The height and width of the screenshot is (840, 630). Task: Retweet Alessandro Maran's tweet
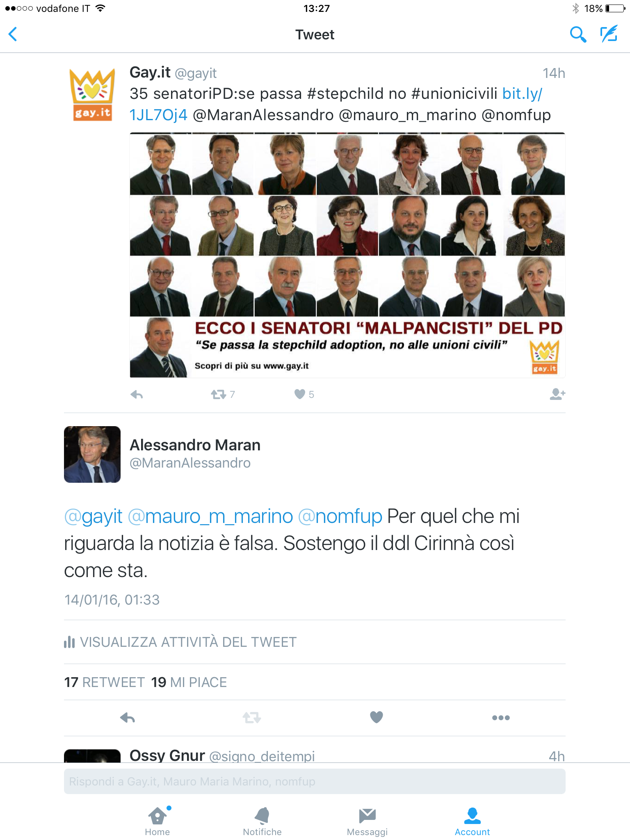(x=252, y=718)
